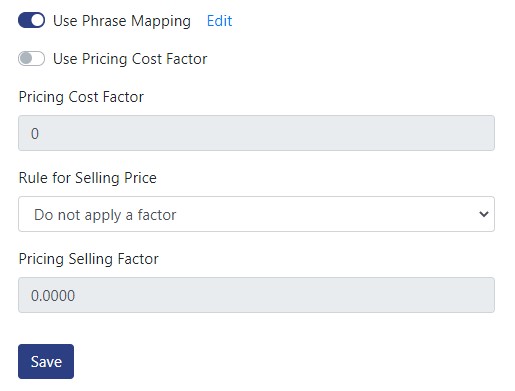Click the Save button

click(x=46, y=361)
